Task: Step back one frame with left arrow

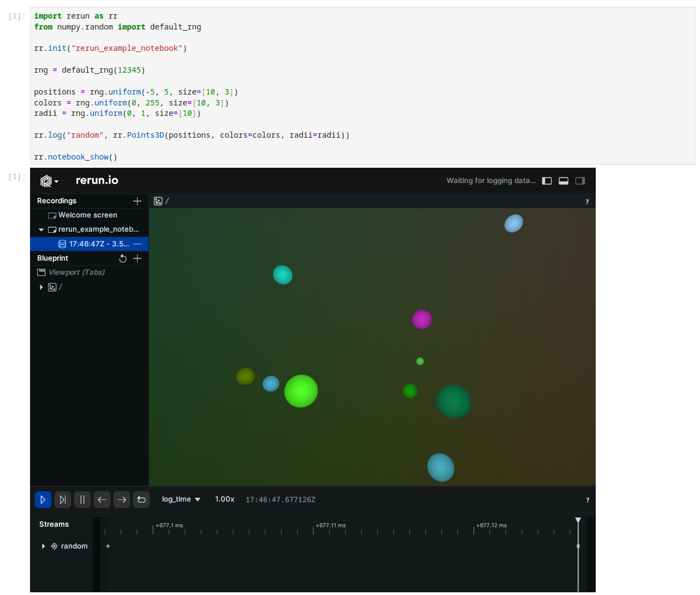Action: tap(102, 499)
